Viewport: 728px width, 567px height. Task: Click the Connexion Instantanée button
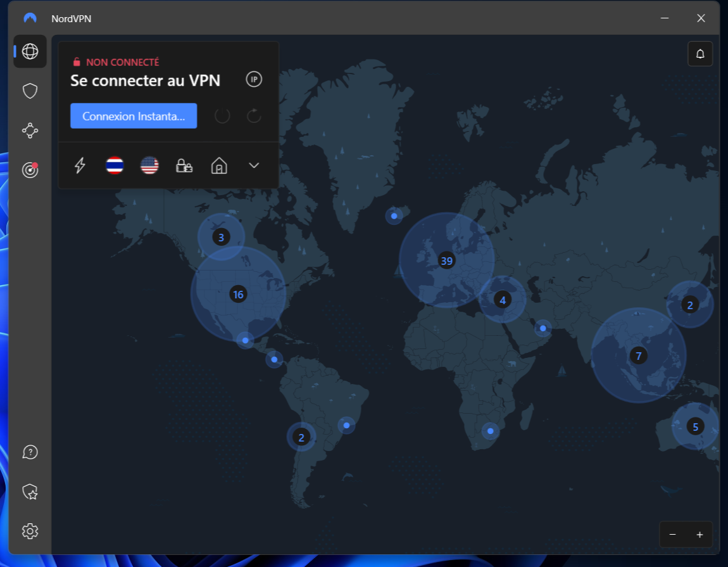click(134, 116)
